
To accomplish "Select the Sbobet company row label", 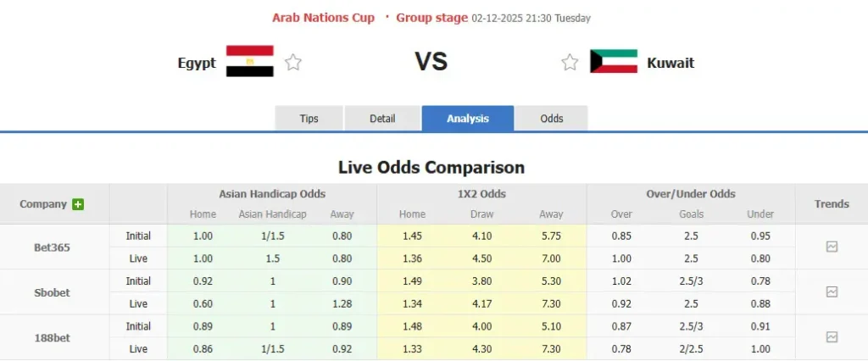I will tap(53, 292).
